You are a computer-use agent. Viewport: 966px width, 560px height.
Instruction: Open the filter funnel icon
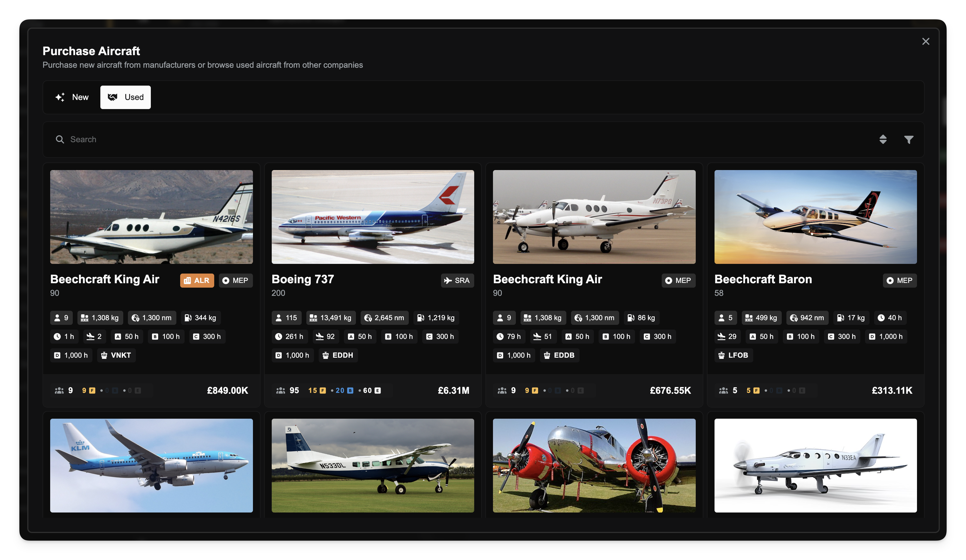[908, 140]
